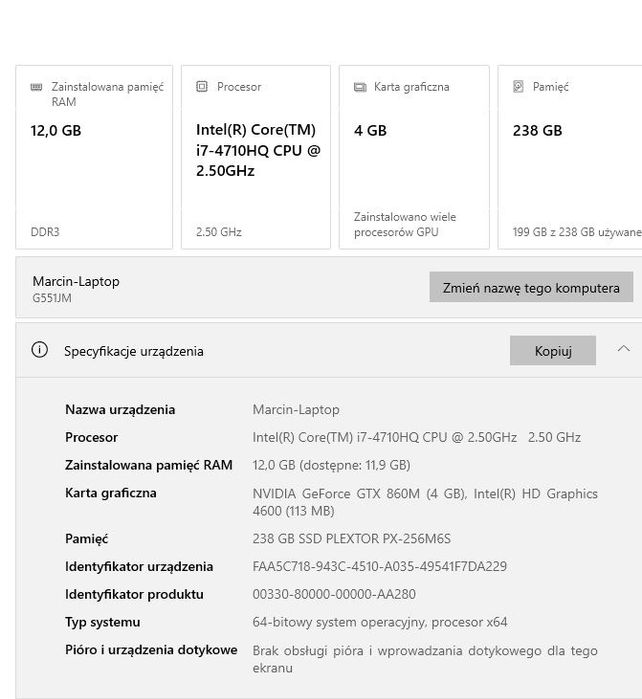Click the Nazwa urządzenia value Marcin-Laptop
Viewport: 642px width, 699px height.
pyautogui.click(x=296, y=409)
